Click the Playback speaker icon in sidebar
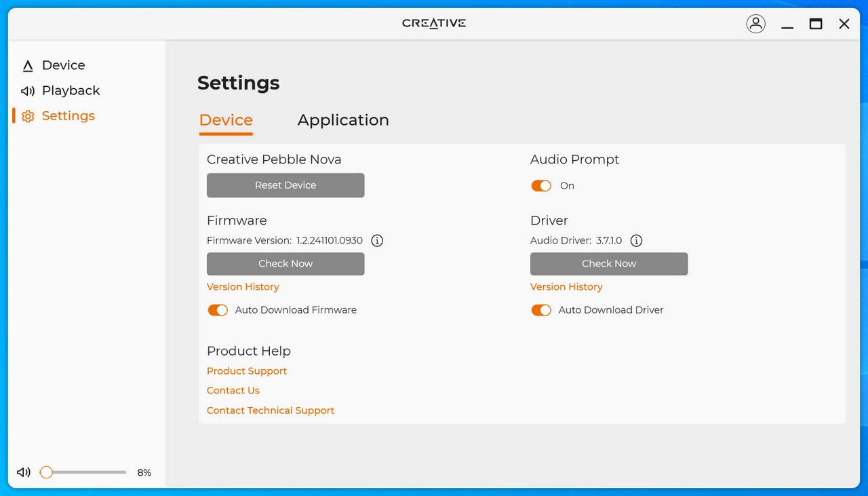Screen dimensions: 868x496 click(x=28, y=91)
